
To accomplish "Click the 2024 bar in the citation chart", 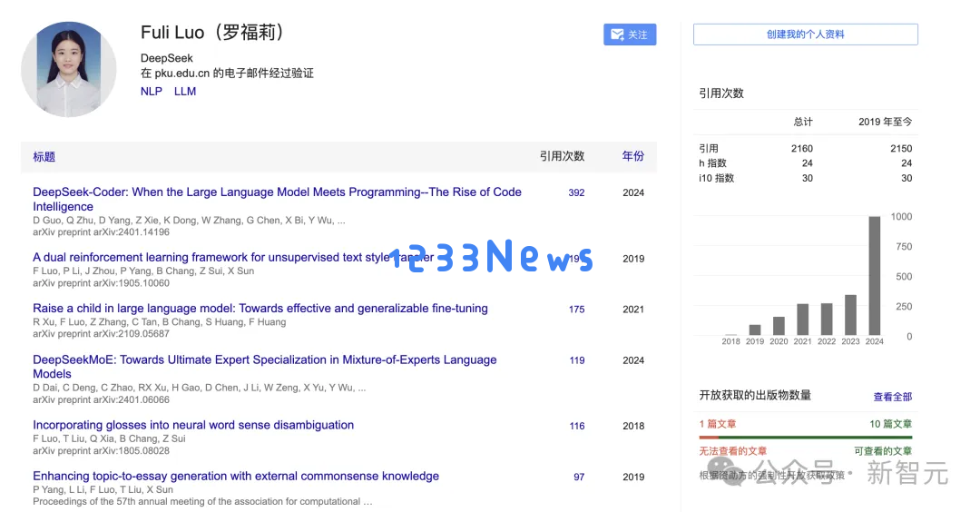I will [875, 276].
